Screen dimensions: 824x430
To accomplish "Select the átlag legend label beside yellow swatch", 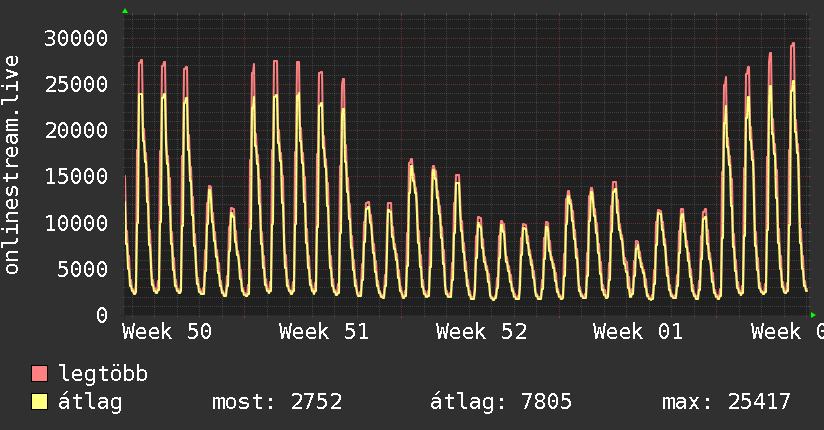I will coord(90,402).
